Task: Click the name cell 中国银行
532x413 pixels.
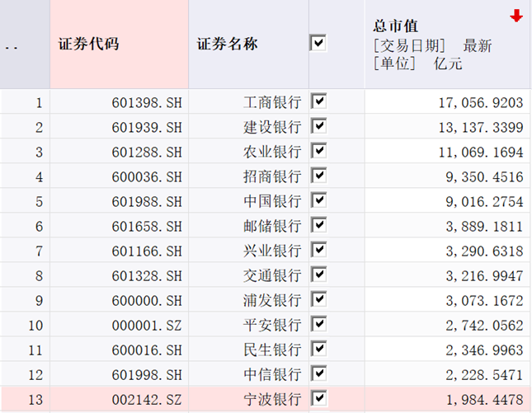Action: click(x=248, y=201)
